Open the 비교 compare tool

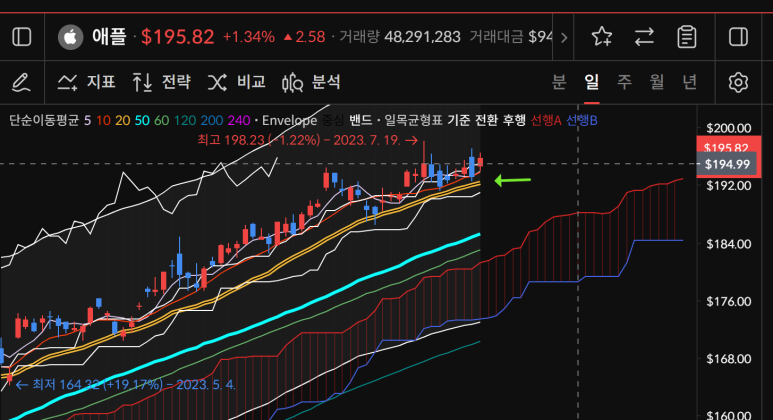[x=237, y=82]
